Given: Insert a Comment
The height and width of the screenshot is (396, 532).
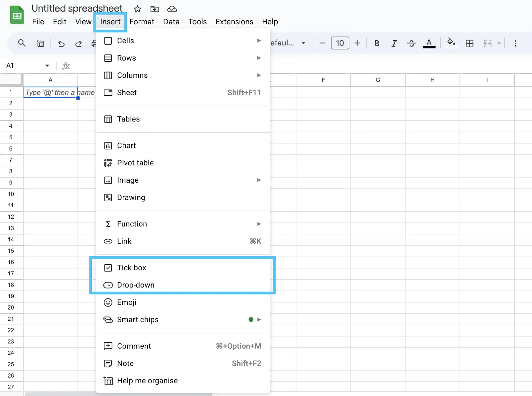Looking at the screenshot, I should click(183, 346).
